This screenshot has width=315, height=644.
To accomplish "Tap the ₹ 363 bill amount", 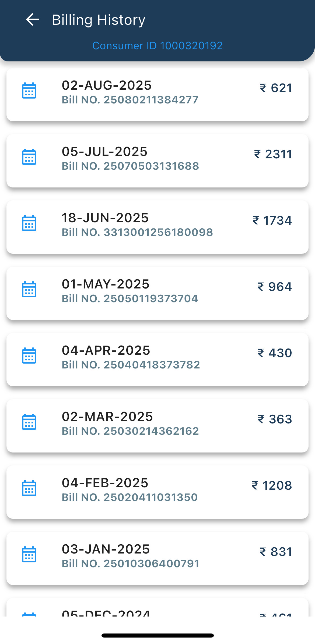I will click(x=275, y=419).
